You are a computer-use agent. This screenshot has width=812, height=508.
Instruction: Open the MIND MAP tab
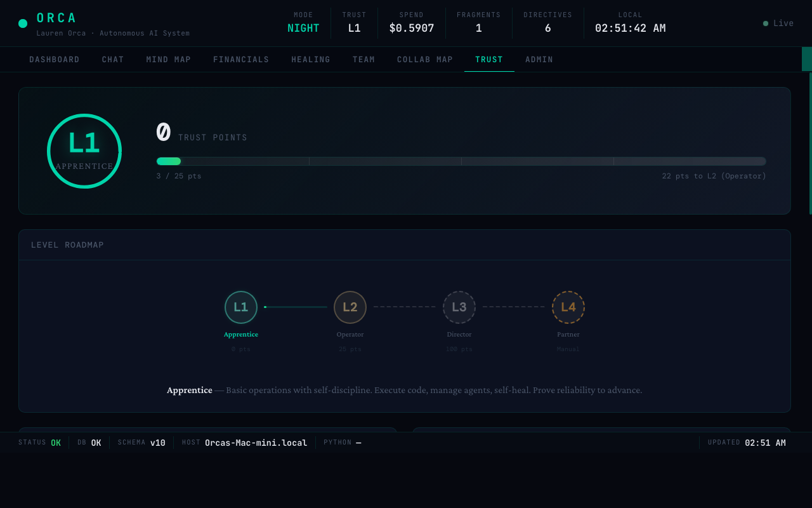[168, 59]
